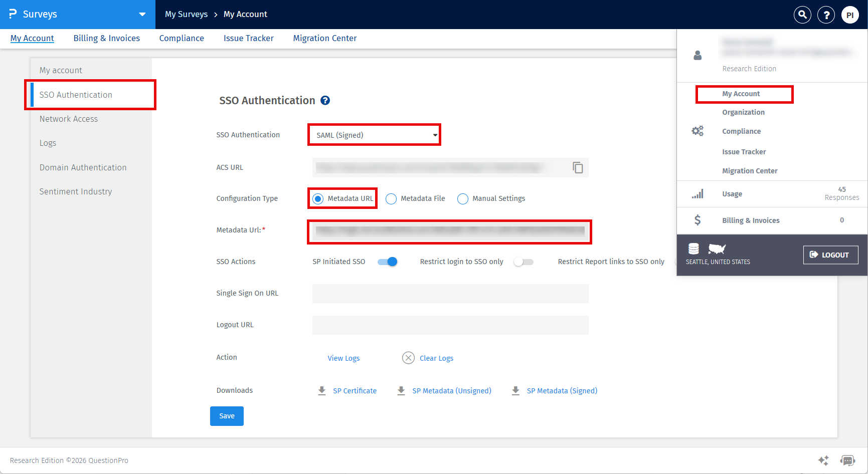Click the PI profile avatar icon

click(x=850, y=15)
